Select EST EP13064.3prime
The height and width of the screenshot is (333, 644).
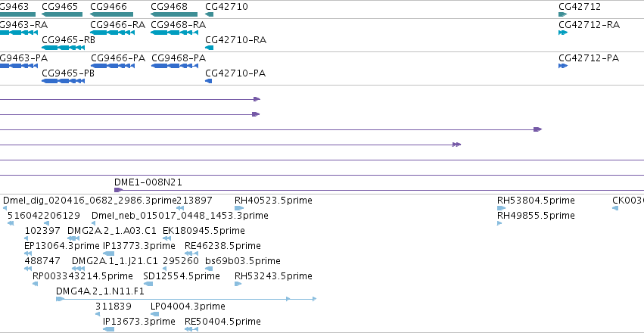point(28,254)
